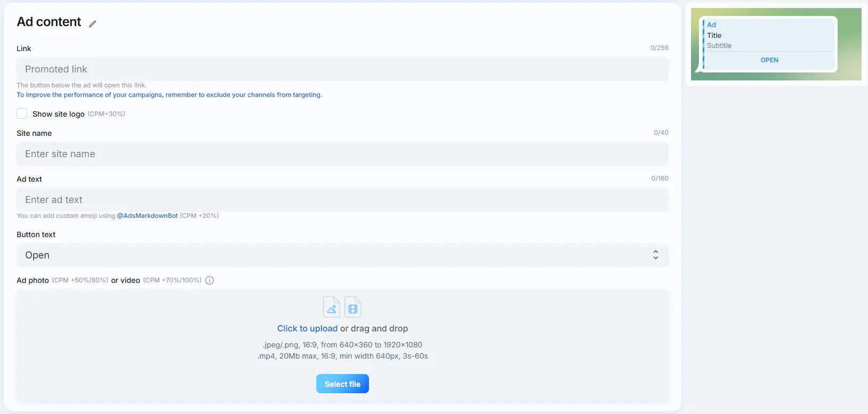The width and height of the screenshot is (868, 414).
Task: Enable the Show site logo checkbox
Action: pos(22,113)
